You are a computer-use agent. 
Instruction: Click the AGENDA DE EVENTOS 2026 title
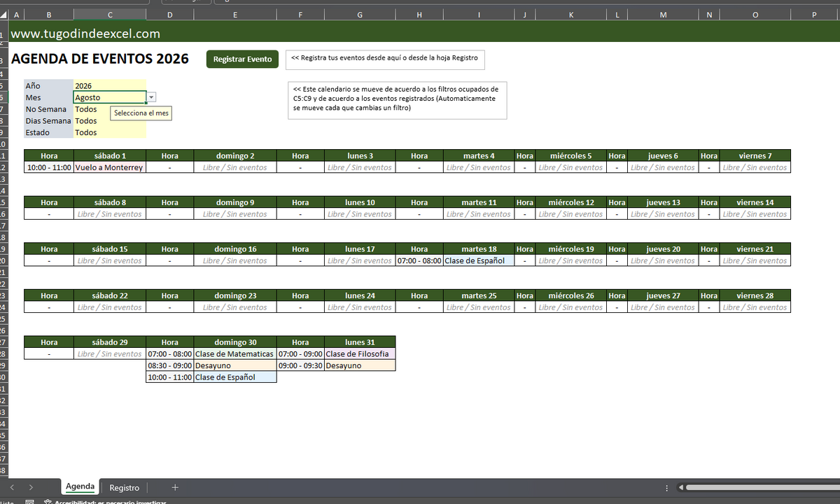click(100, 59)
